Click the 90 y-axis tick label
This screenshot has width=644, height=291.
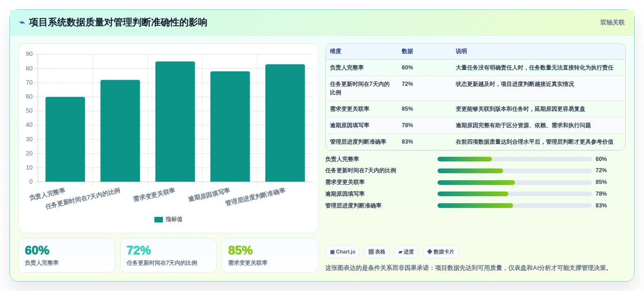[x=29, y=54]
